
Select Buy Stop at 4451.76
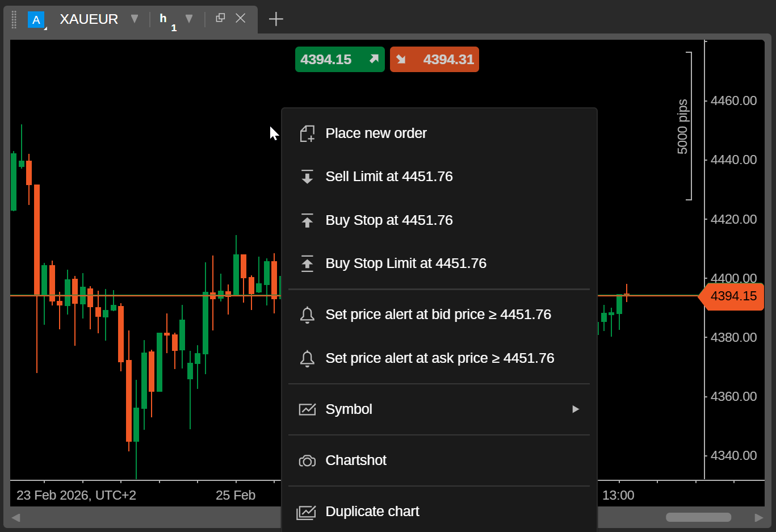click(439, 220)
